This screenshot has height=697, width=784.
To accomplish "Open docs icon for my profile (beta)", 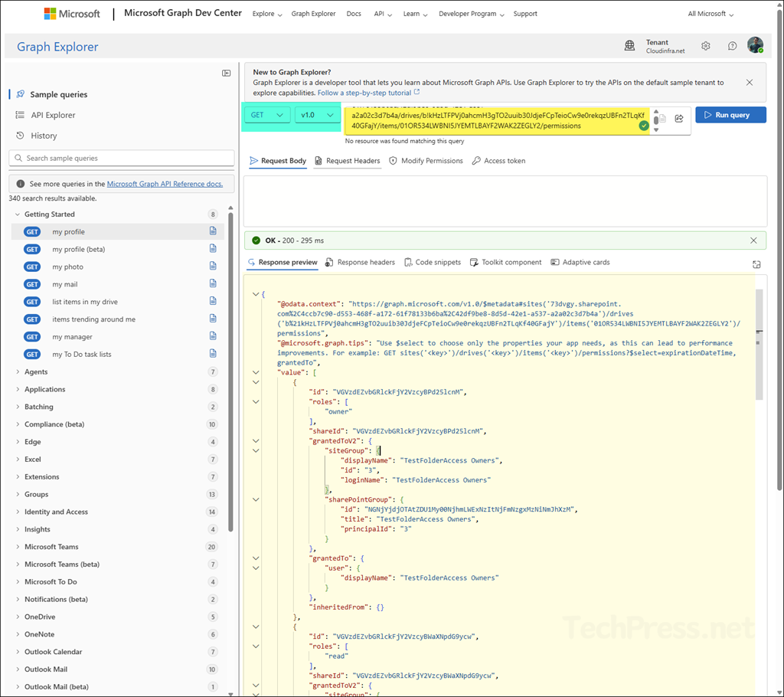I will 213,249.
